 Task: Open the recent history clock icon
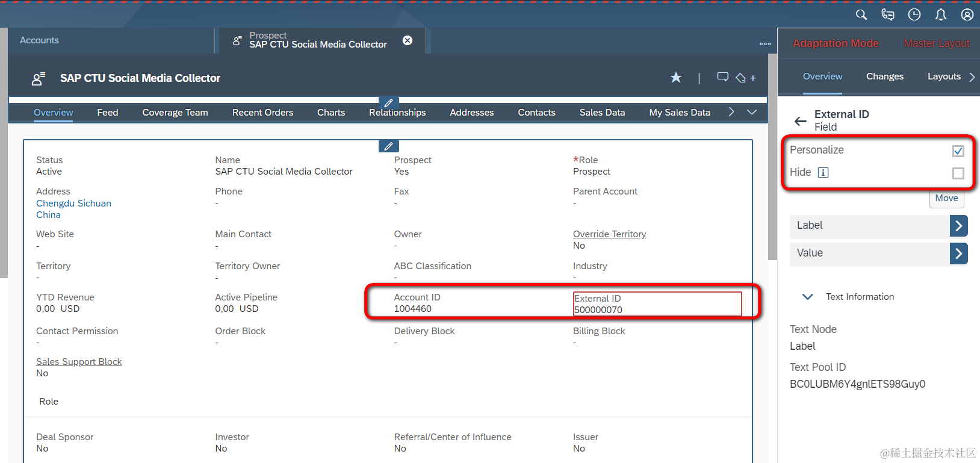914,14
